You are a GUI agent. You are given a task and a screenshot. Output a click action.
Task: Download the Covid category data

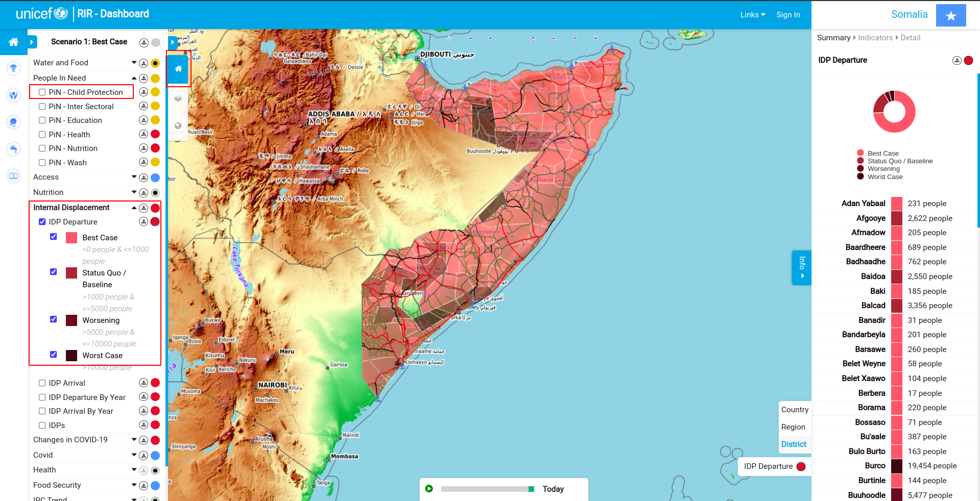point(144,456)
